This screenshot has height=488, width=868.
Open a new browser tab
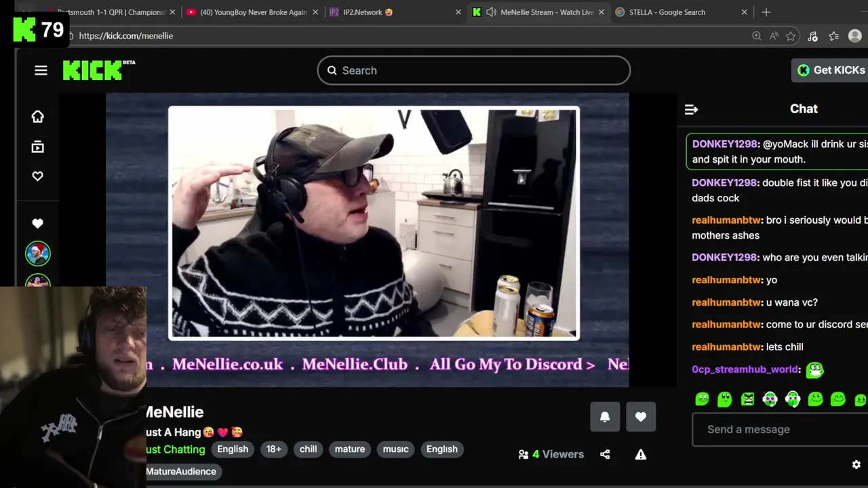pos(766,12)
